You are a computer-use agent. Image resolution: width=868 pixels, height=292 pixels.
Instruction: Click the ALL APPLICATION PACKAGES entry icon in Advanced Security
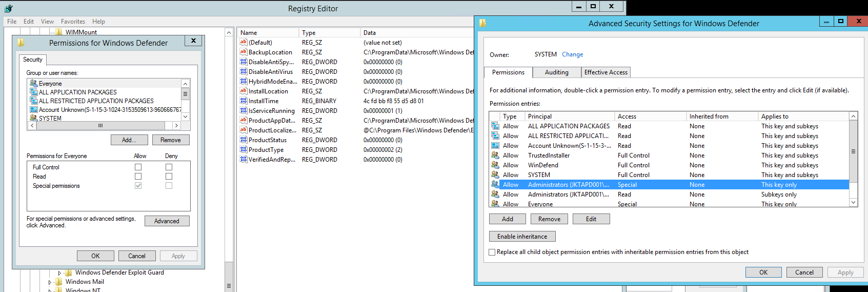click(495, 126)
